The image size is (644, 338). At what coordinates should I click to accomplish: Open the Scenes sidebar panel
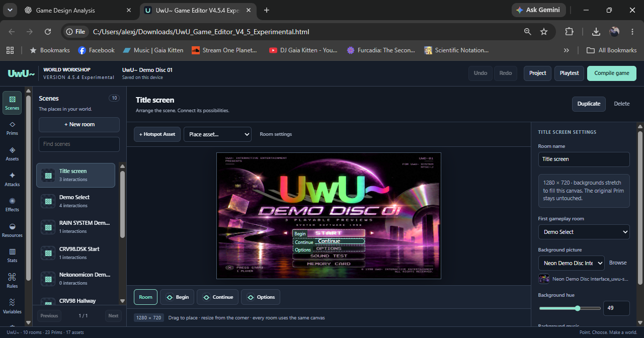coord(12,103)
